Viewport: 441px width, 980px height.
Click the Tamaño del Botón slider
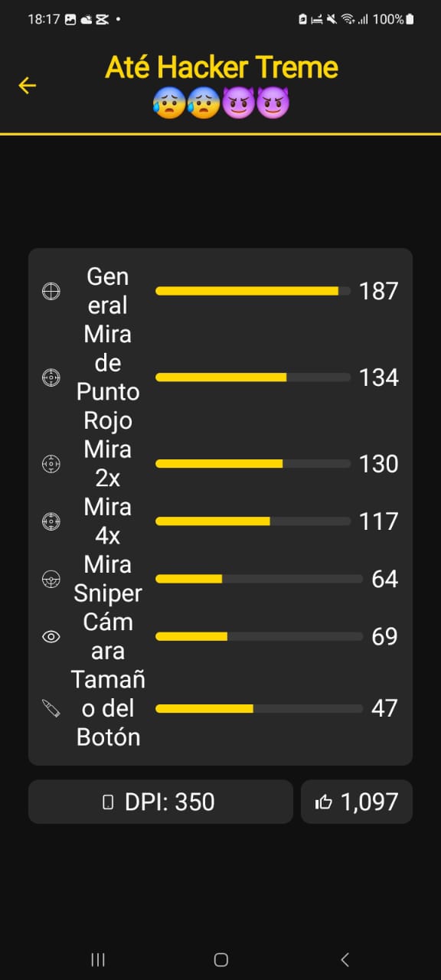[259, 708]
